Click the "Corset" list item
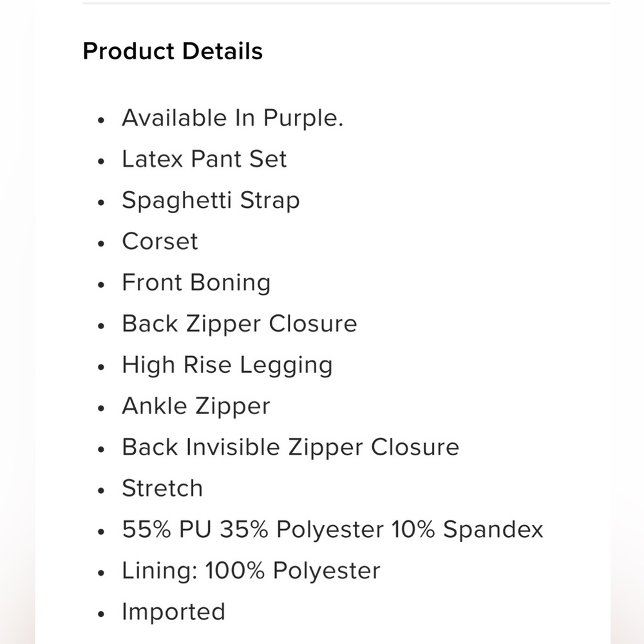This screenshot has width=644, height=644. [160, 242]
